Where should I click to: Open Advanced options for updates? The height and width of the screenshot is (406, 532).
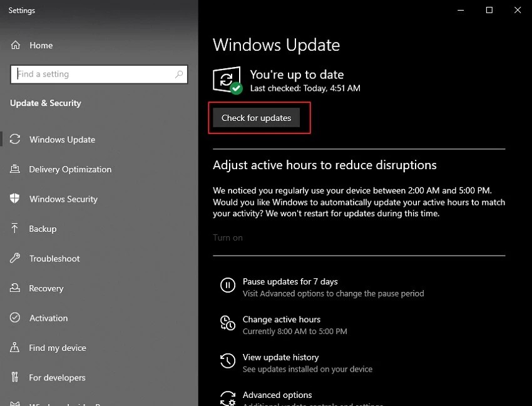tap(277, 395)
